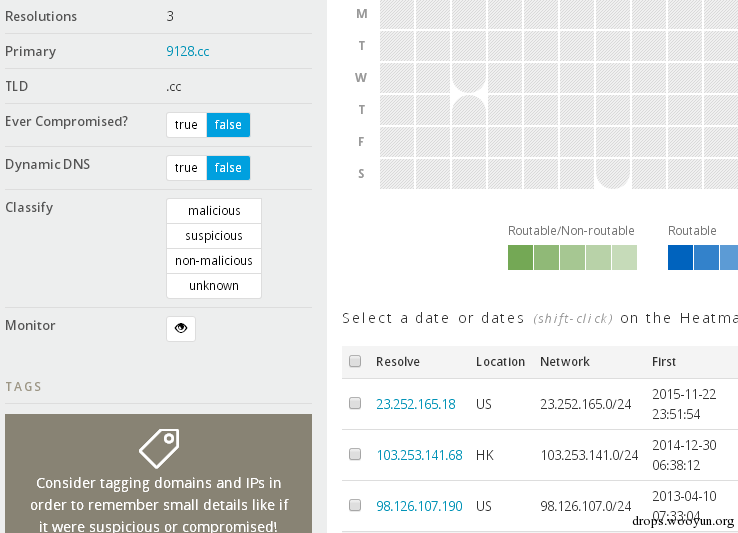Classify domain as unknown
The image size is (738, 533).
click(x=214, y=286)
